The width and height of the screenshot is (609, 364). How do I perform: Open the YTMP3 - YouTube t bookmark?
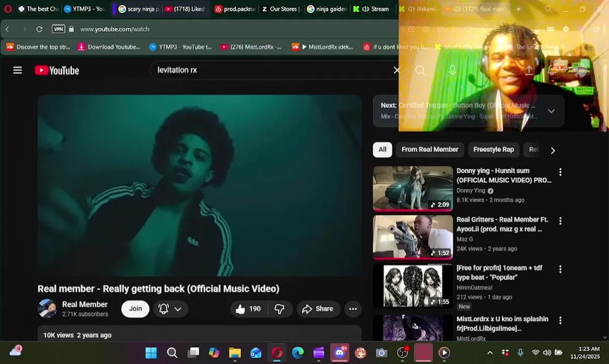(181, 47)
